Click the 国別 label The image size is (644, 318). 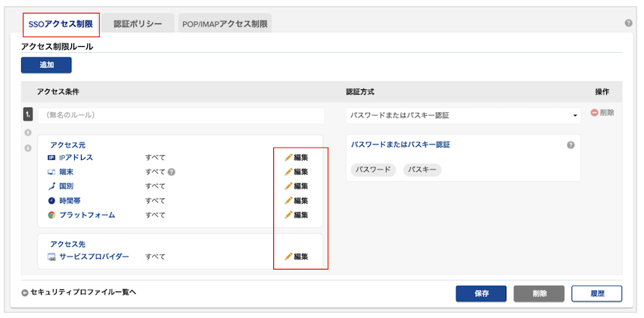(x=66, y=186)
